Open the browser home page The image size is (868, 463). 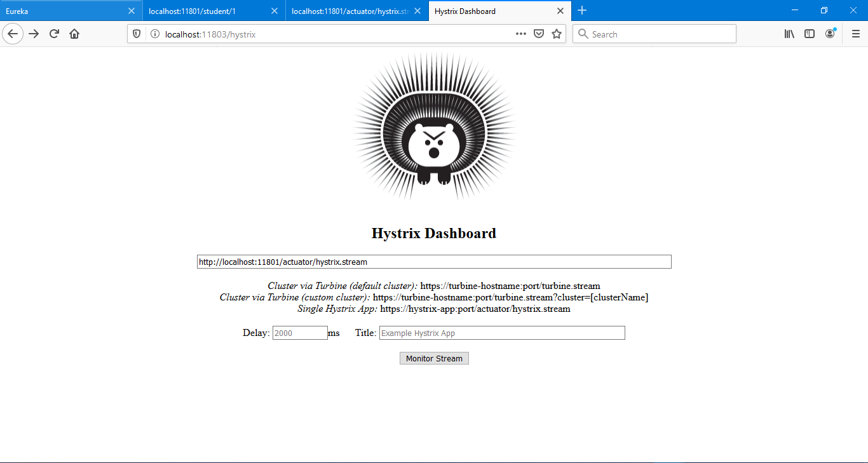click(74, 34)
